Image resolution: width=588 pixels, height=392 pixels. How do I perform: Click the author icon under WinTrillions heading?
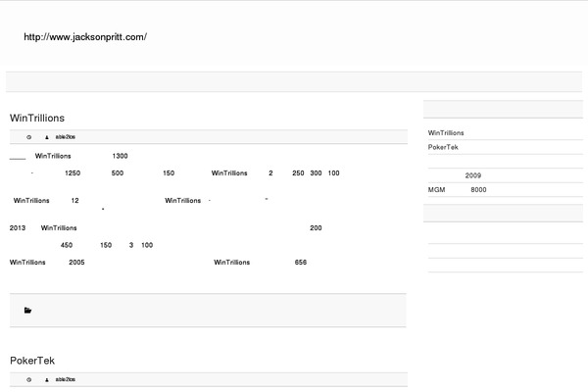(47, 137)
